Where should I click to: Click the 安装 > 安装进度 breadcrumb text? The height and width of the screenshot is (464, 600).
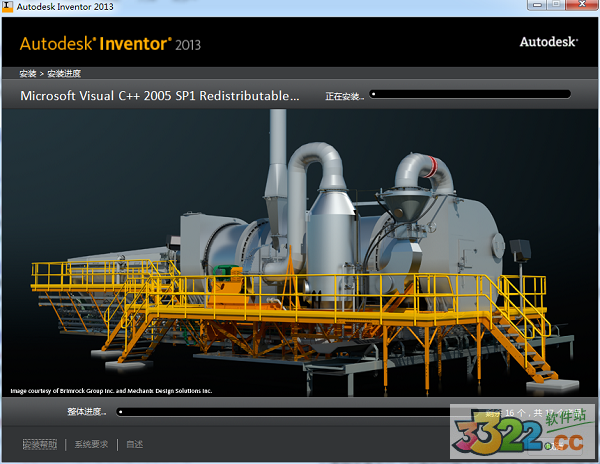click(50, 73)
